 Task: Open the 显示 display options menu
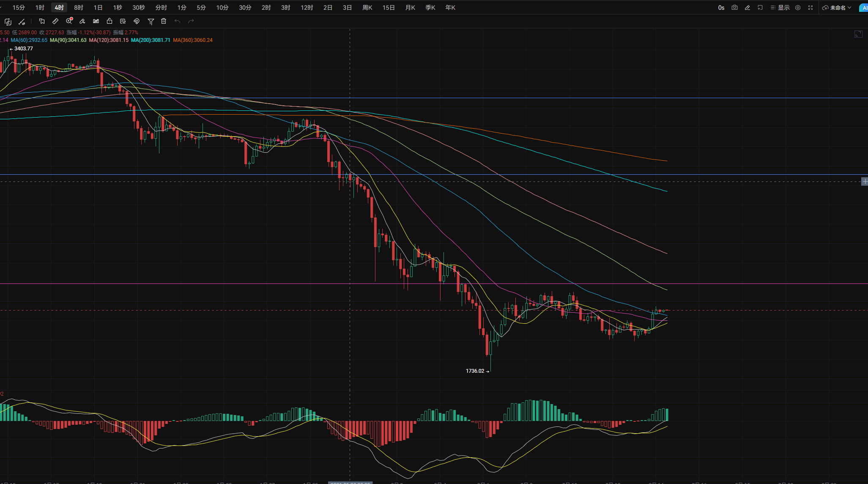tap(780, 8)
